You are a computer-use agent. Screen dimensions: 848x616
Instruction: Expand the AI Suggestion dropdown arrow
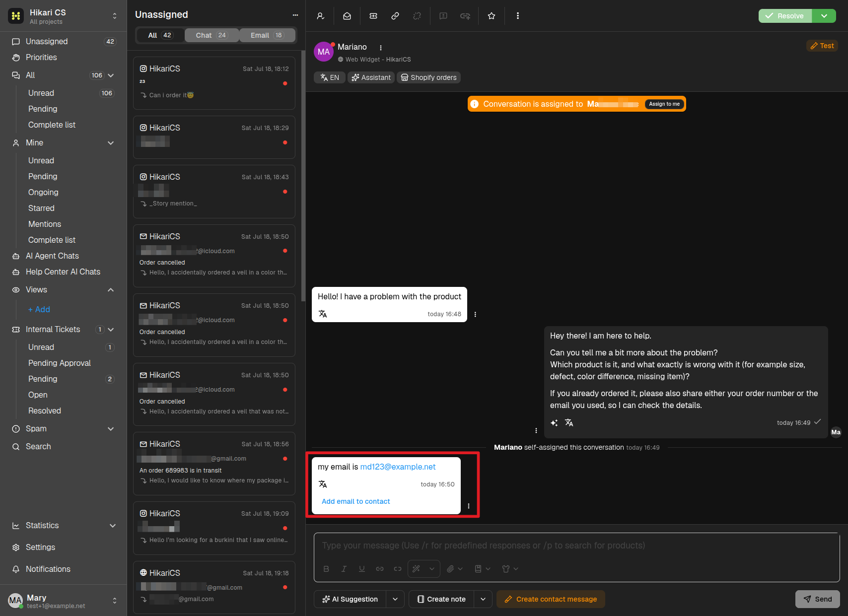(x=395, y=599)
